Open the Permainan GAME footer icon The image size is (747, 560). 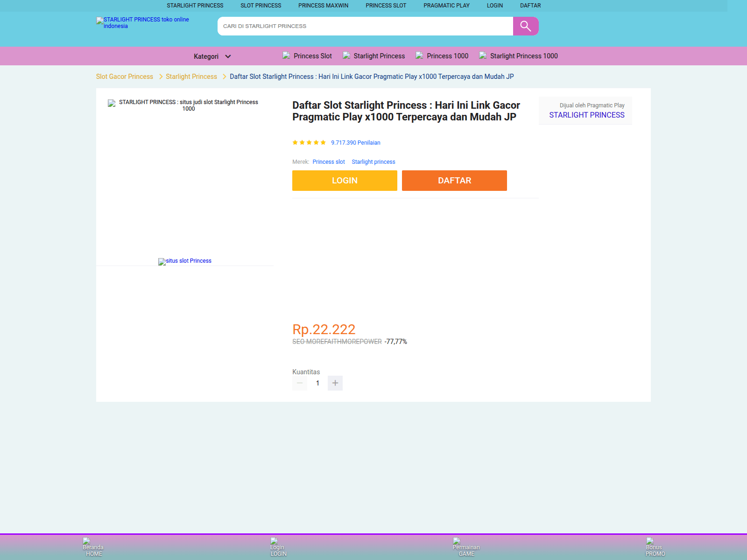point(466,547)
